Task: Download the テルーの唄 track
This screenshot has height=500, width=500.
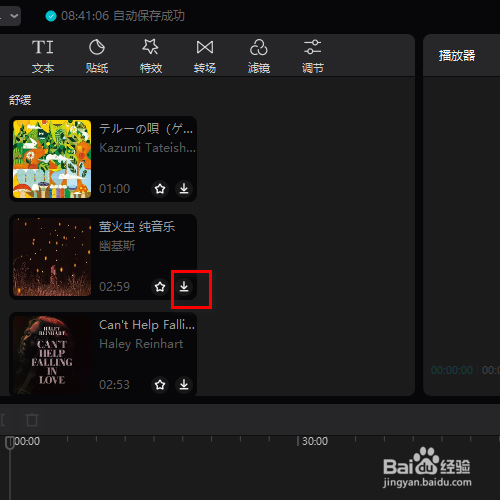Action: coord(184,189)
